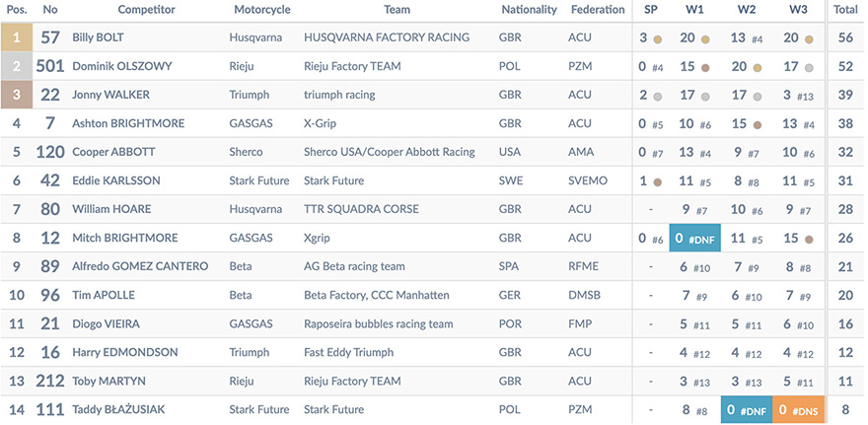Click Taddy Błażusiak's blue DNF W2 cell
Screen dimensions: 868x425
(x=747, y=410)
